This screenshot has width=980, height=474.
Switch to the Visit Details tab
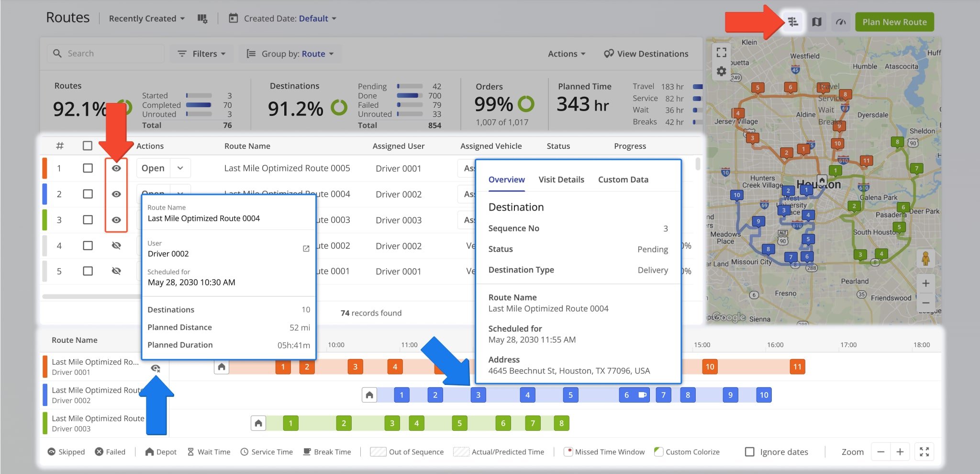[561, 180]
